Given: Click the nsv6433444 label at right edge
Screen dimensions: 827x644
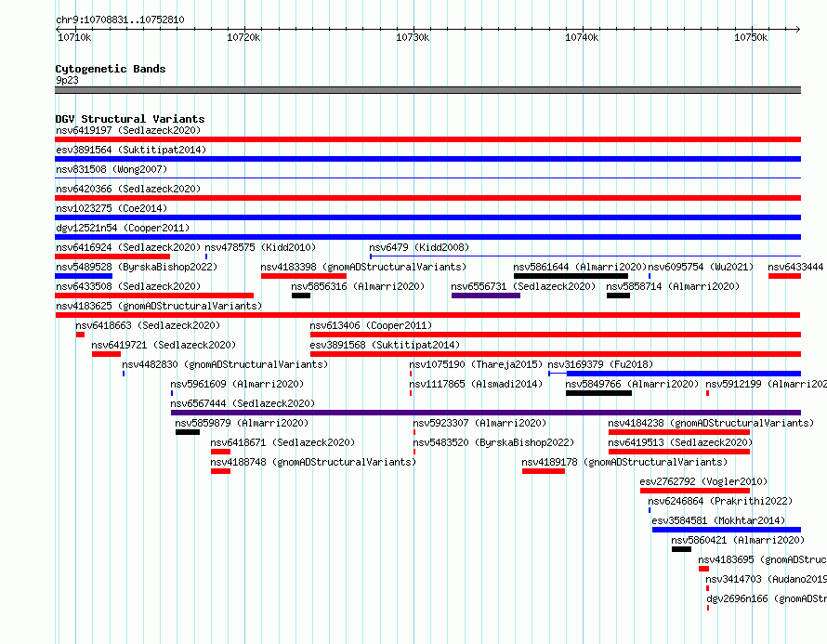Looking at the screenshot, I should point(795,267).
